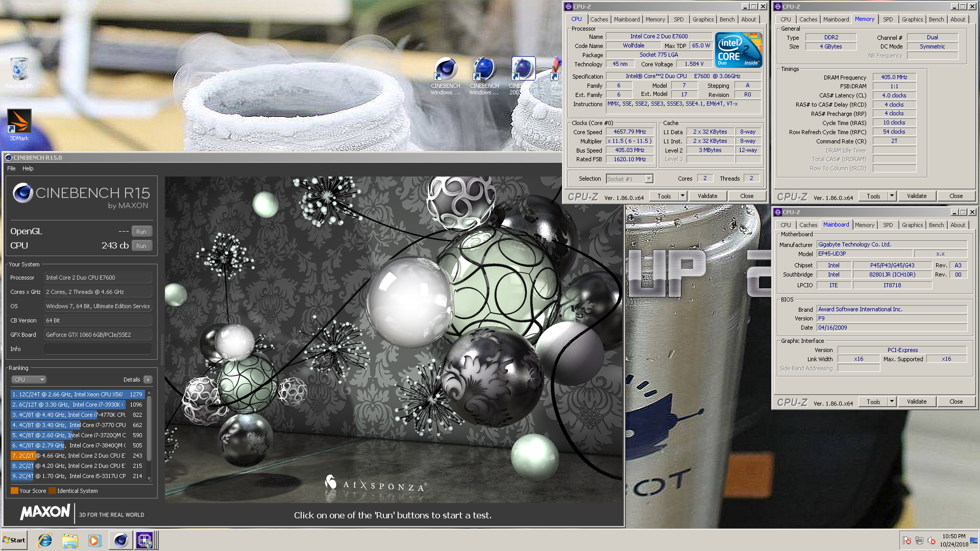Click Validate in CPU window
This screenshot has width=980, height=551.
tap(707, 196)
